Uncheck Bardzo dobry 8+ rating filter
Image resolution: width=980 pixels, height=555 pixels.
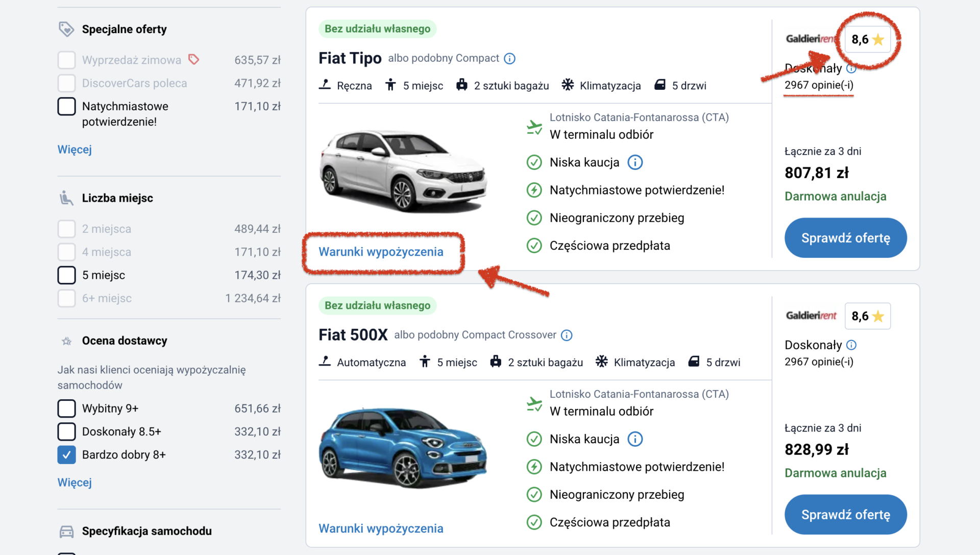67,455
